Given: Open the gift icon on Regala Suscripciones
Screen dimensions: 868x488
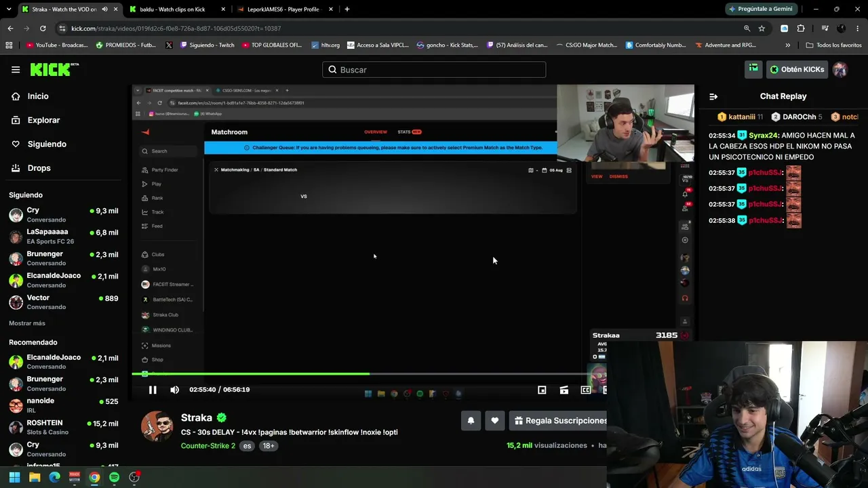Looking at the screenshot, I should (x=519, y=421).
